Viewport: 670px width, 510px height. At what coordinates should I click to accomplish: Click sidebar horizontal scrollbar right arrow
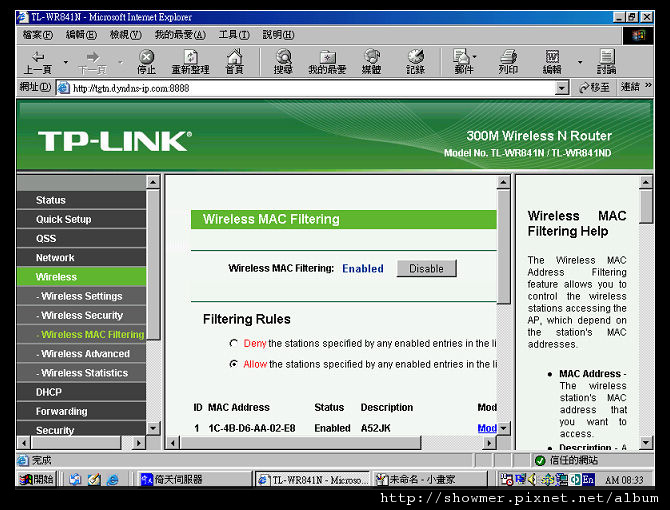point(138,443)
